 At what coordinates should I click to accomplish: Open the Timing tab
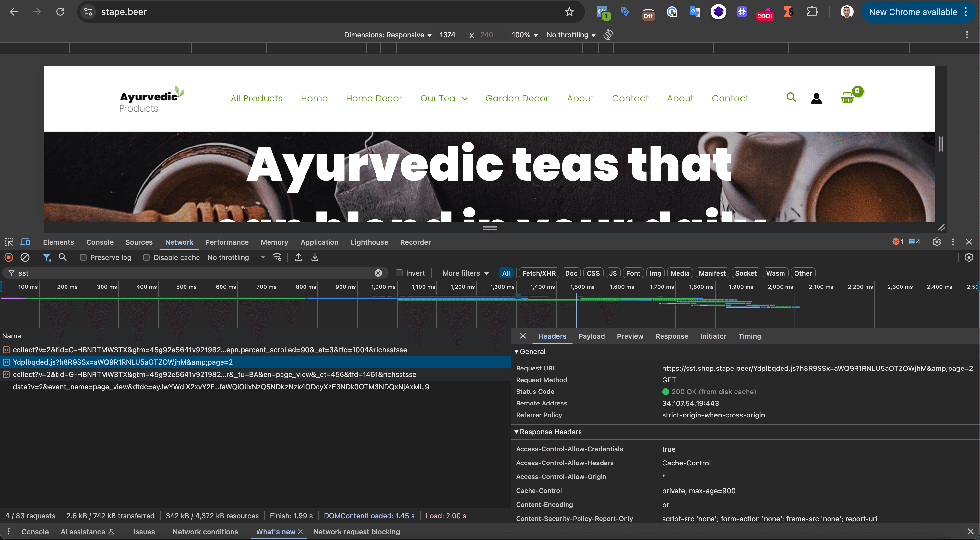(x=749, y=336)
